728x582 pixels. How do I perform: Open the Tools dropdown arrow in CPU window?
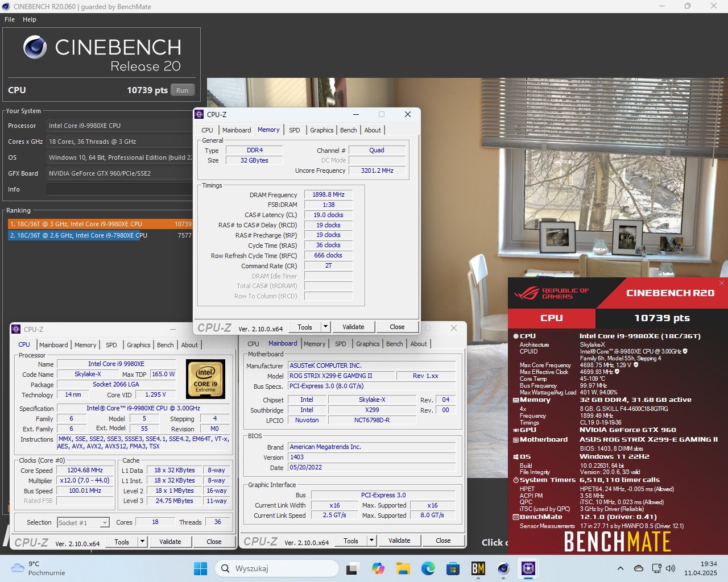click(142, 542)
